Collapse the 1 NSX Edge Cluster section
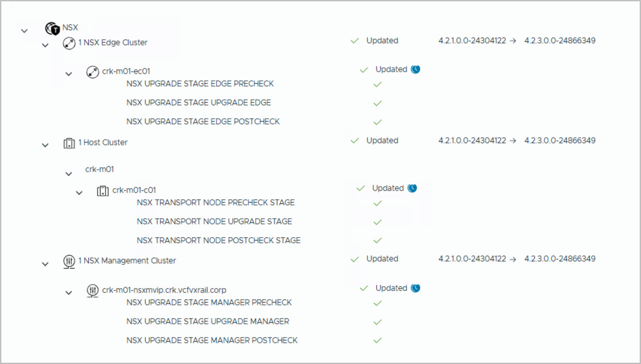The width and height of the screenshot is (641, 364). [45, 45]
